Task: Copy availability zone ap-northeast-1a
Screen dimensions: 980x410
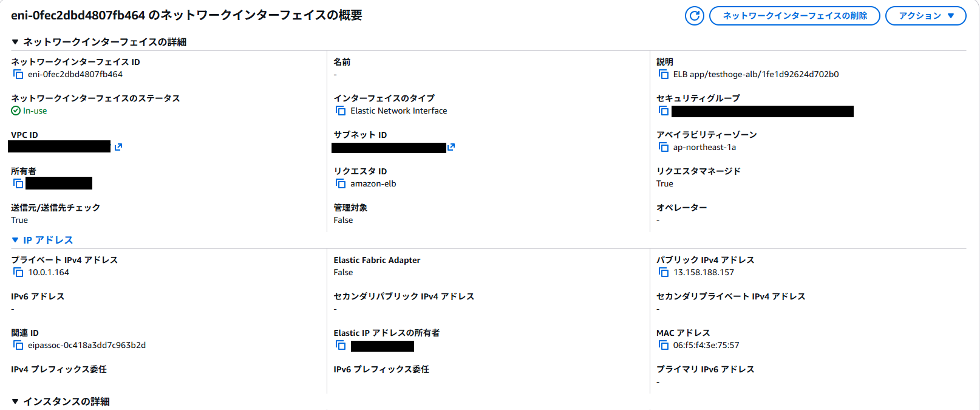Action: [664, 148]
